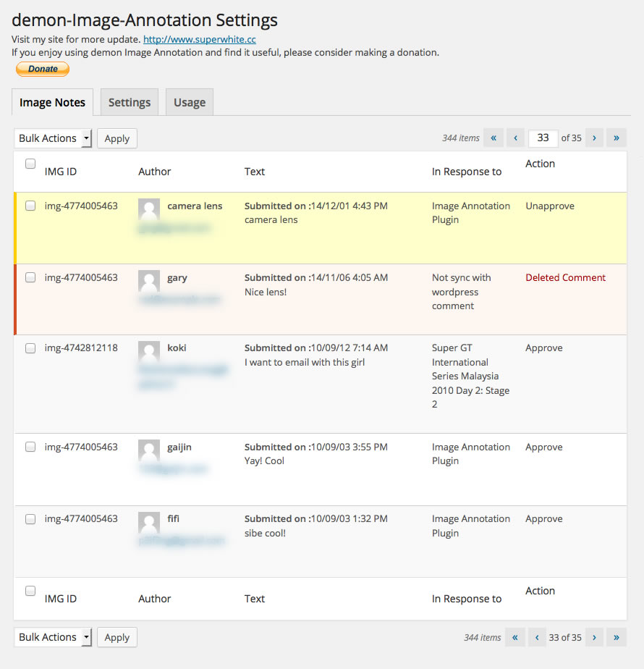Open the superwhite.cc link
Screen dimensions: 644x669
tap(200, 40)
